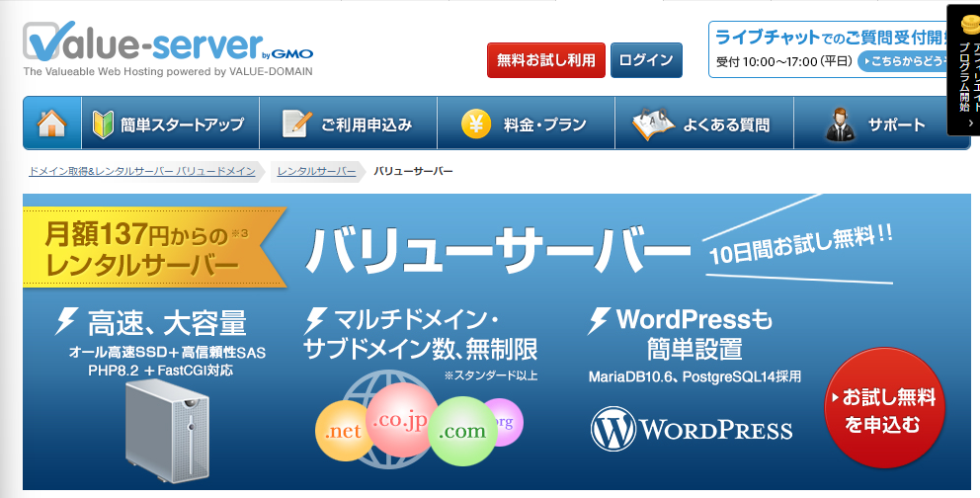This screenshot has height=498, width=980.
Task: Open よくある質問 menu item
Action: (704, 124)
